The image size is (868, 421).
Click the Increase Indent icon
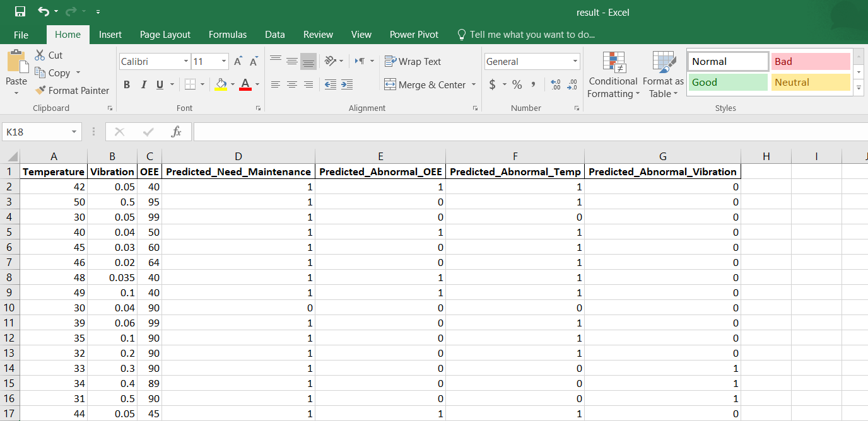coord(346,84)
